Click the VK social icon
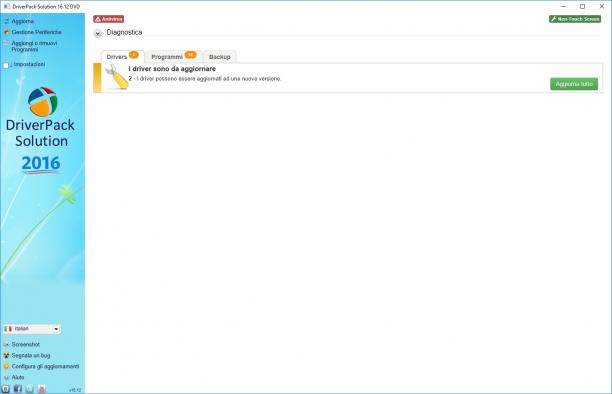612x394 pixels. pyautogui.click(x=5, y=389)
